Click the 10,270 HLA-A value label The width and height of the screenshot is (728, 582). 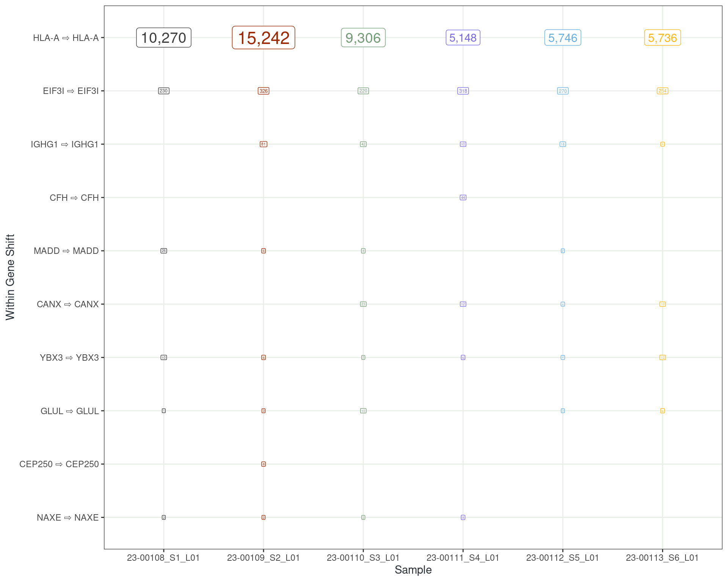coord(163,38)
